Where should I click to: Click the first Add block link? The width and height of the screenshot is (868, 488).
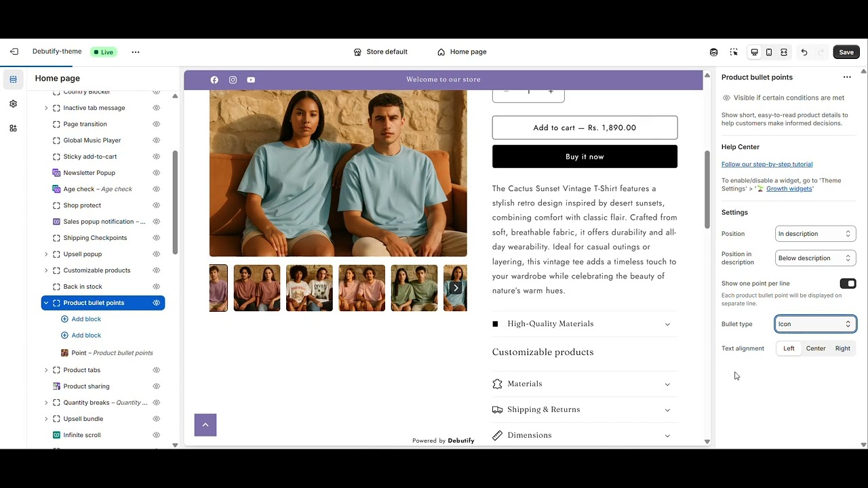pos(81,319)
